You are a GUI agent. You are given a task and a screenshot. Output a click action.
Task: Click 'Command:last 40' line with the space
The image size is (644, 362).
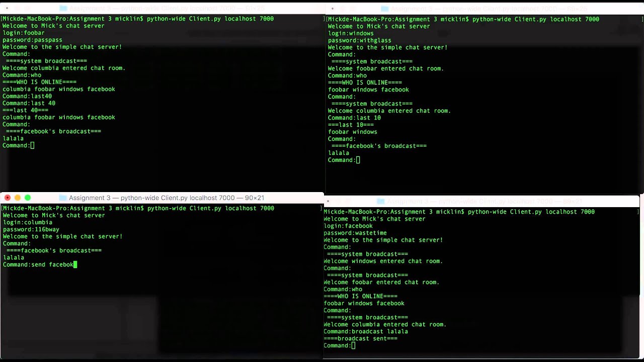coord(29,103)
